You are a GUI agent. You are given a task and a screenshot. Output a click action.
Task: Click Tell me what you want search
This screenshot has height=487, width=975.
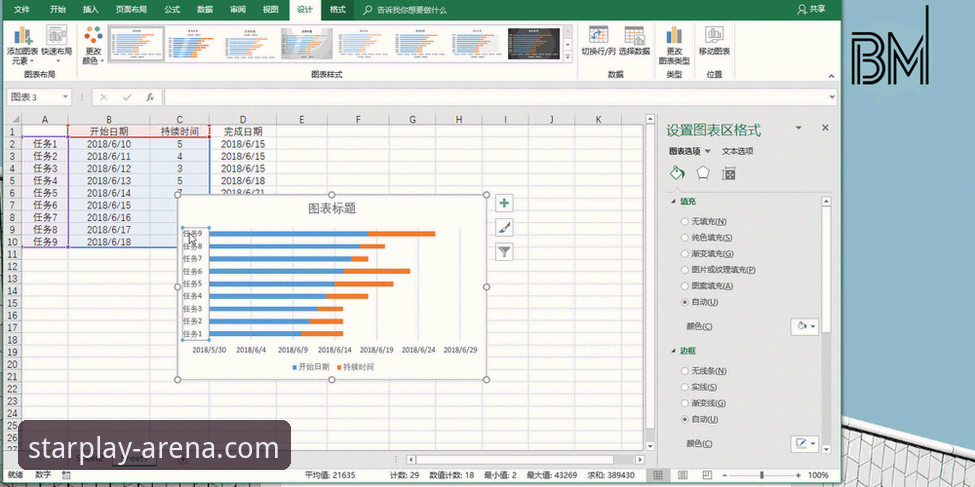click(x=412, y=10)
